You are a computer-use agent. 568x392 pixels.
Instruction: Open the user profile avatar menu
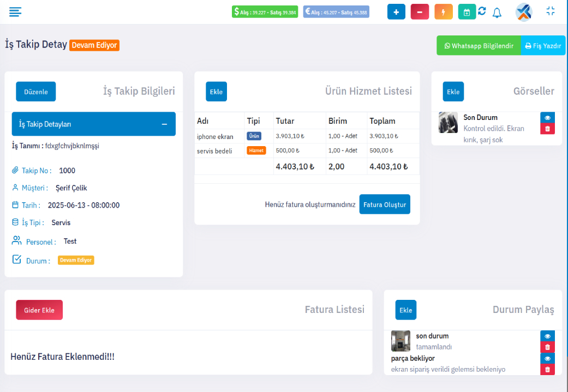(524, 12)
